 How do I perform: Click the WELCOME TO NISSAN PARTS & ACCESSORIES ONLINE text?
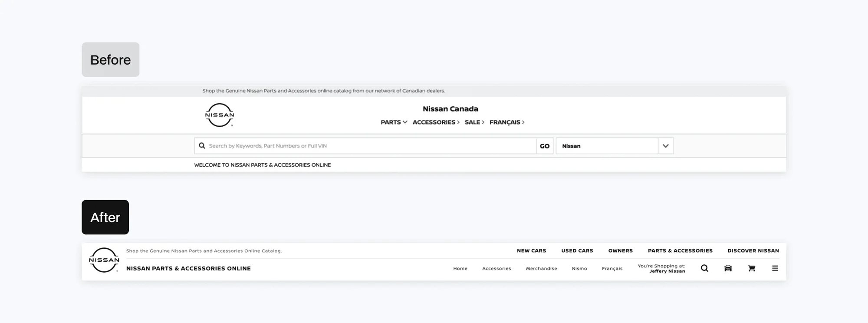(263, 165)
